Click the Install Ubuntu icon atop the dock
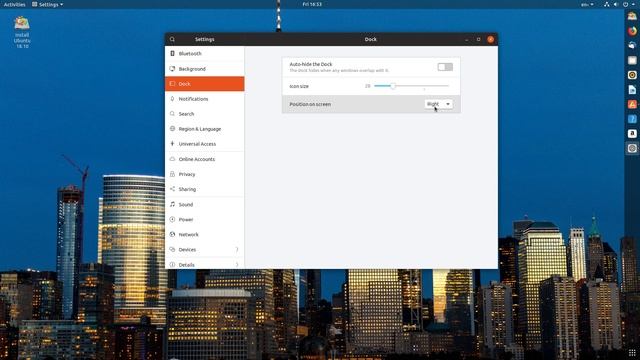 (632, 16)
